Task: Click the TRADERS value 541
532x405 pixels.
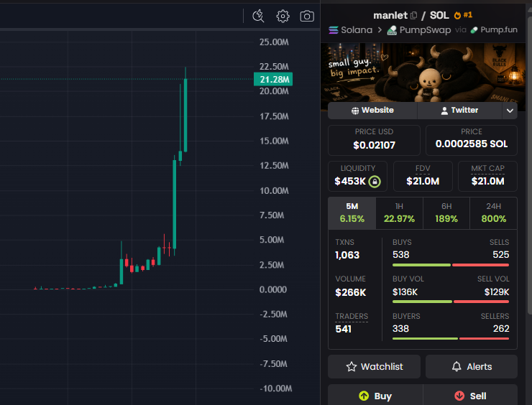Action: pos(344,329)
